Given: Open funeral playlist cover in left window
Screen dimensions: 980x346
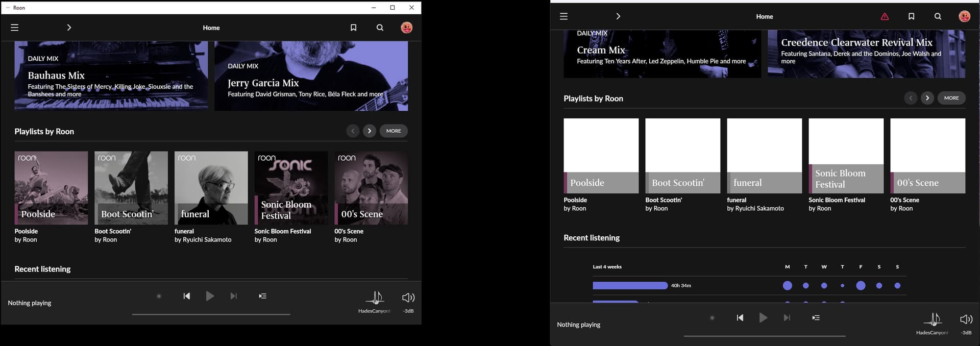Looking at the screenshot, I should coord(211,188).
